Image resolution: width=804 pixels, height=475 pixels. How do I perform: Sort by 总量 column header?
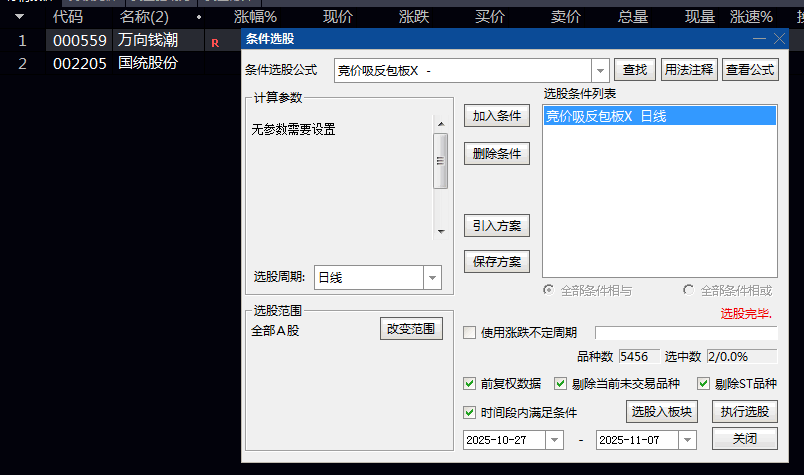(633, 17)
